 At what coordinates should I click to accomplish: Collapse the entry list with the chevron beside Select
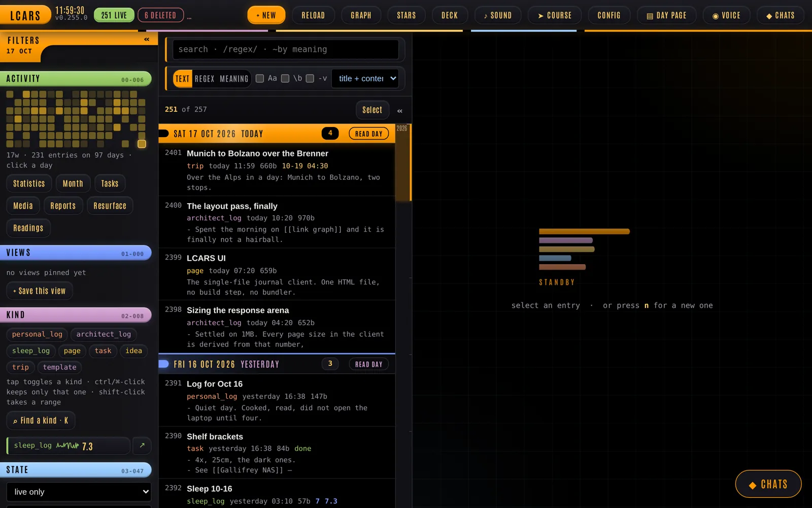tap(400, 110)
